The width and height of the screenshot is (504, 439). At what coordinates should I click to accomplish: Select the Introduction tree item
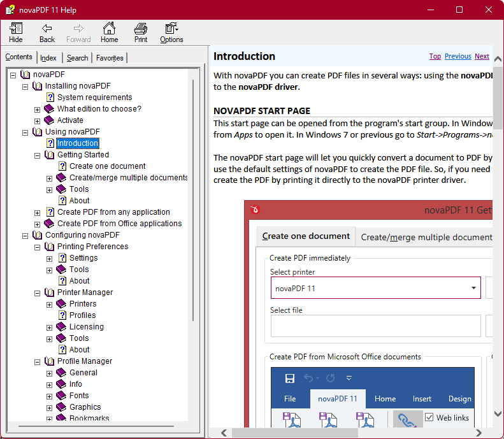(x=78, y=143)
